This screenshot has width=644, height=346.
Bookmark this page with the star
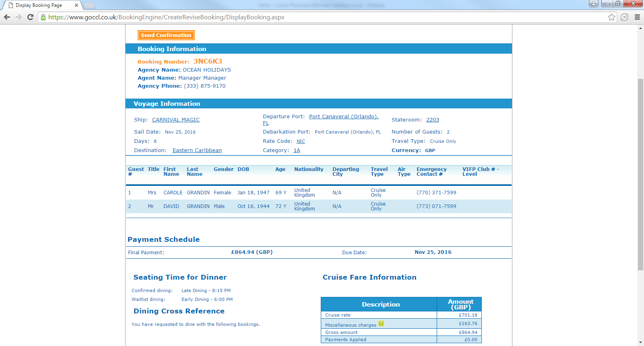click(612, 17)
